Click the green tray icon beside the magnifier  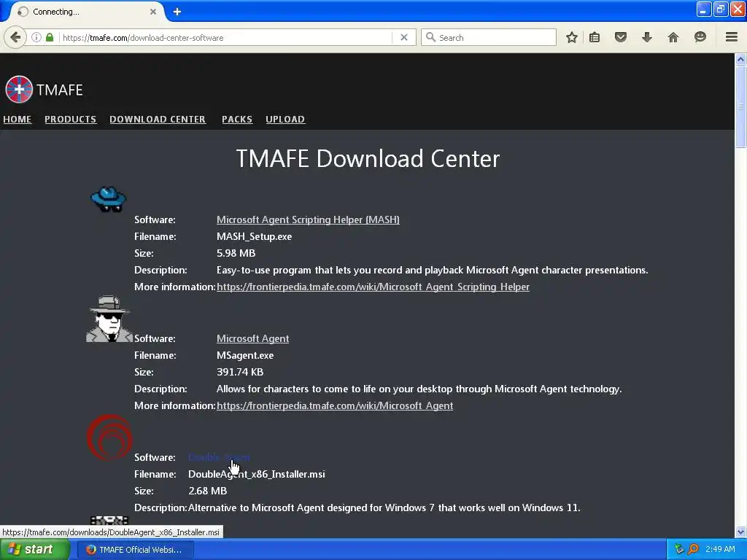click(679, 549)
